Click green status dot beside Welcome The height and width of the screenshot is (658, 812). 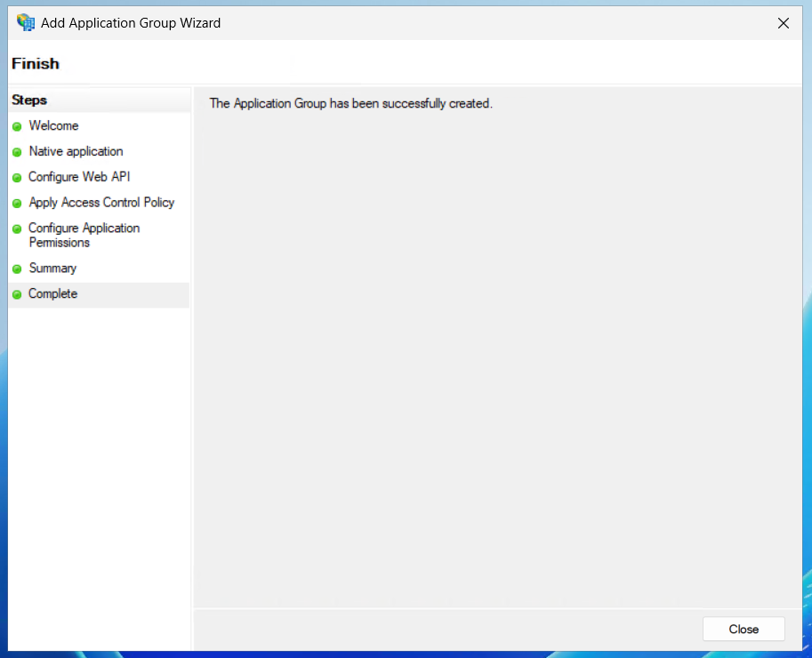tap(17, 126)
